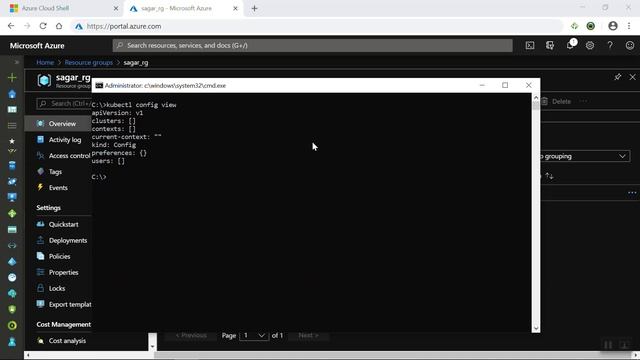
Task: Close the Azure Cloud Shell tab
Action: click(x=116, y=8)
